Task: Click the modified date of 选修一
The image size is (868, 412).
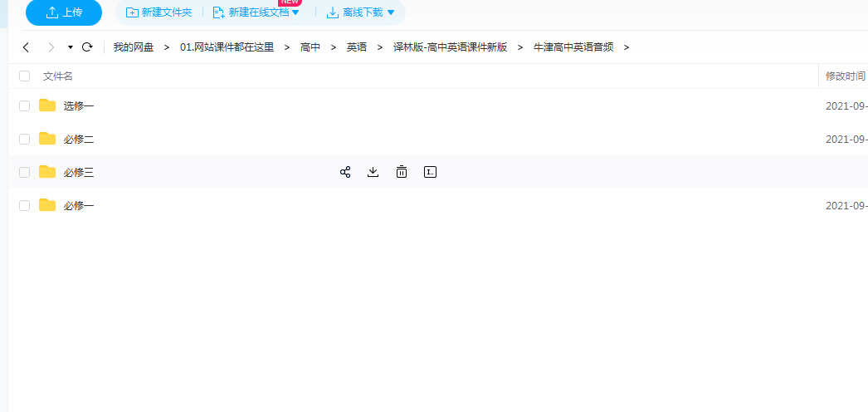Action: click(x=846, y=105)
